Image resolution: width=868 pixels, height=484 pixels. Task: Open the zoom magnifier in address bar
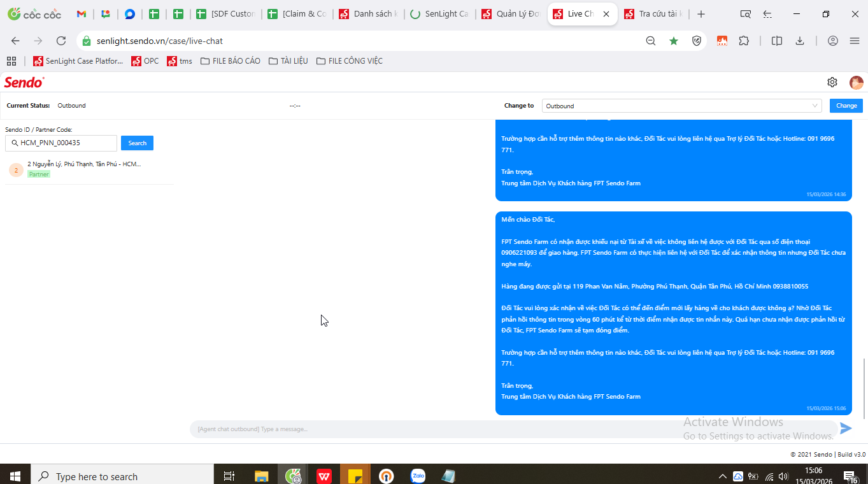651,41
